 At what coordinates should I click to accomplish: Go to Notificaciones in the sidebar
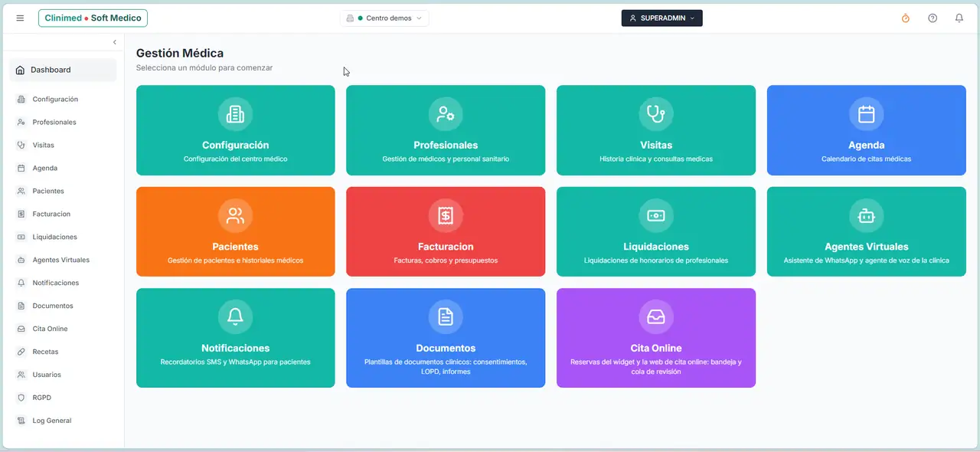(63, 283)
